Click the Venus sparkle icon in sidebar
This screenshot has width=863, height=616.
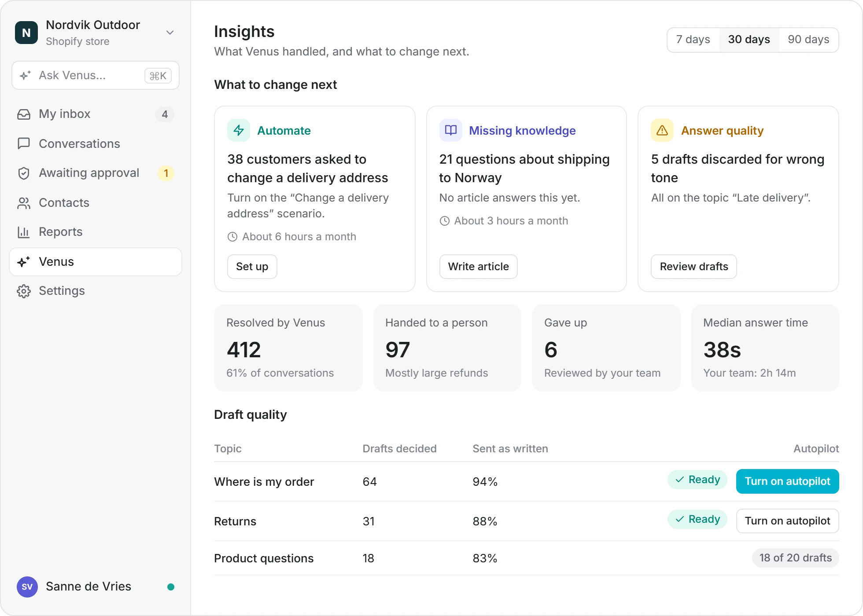[24, 262]
